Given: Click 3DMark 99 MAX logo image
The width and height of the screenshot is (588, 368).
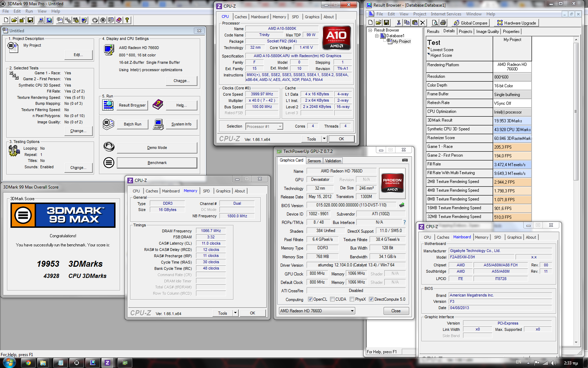Looking at the screenshot, I should (63, 215).
